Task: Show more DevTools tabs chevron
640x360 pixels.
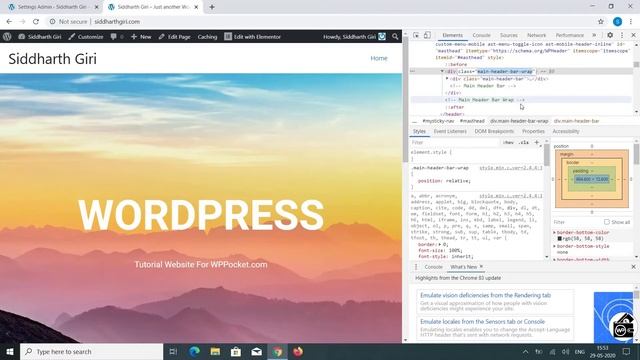Action: [594, 35]
